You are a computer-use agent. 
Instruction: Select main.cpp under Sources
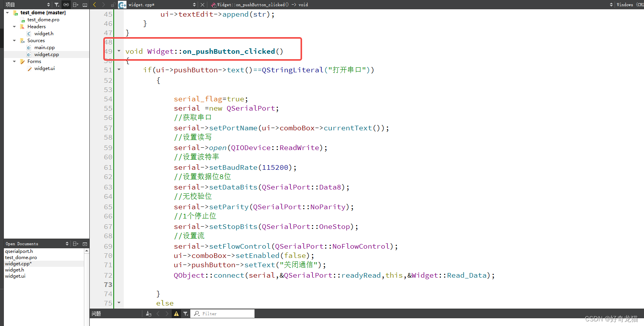[44, 48]
